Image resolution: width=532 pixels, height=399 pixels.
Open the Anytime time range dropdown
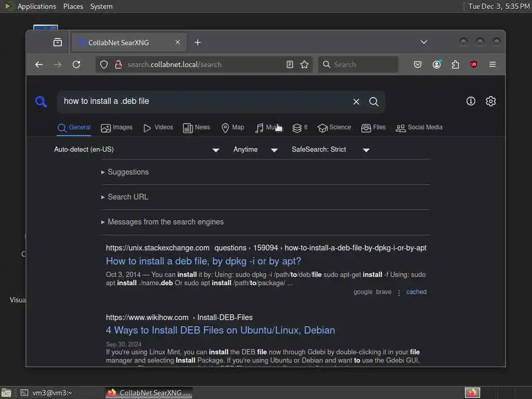256,150
